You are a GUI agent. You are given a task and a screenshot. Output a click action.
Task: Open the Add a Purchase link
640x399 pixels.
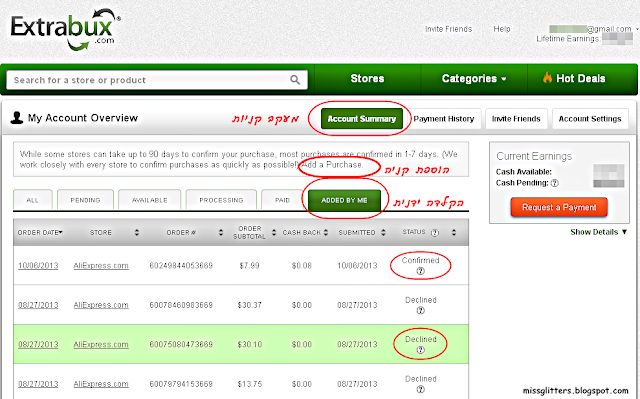coord(332,165)
